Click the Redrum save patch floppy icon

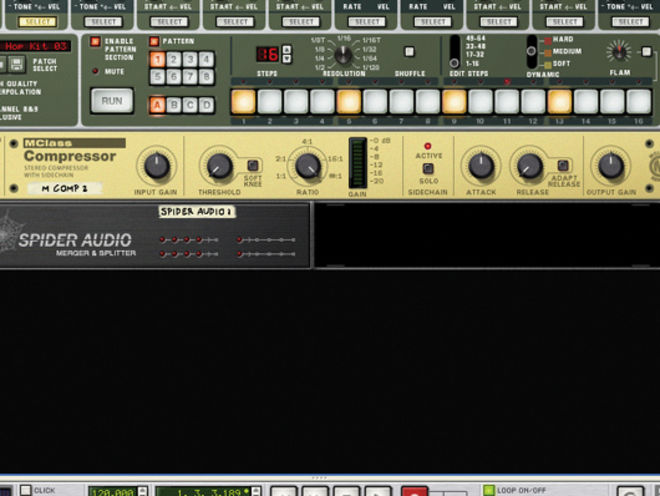[x=16, y=64]
